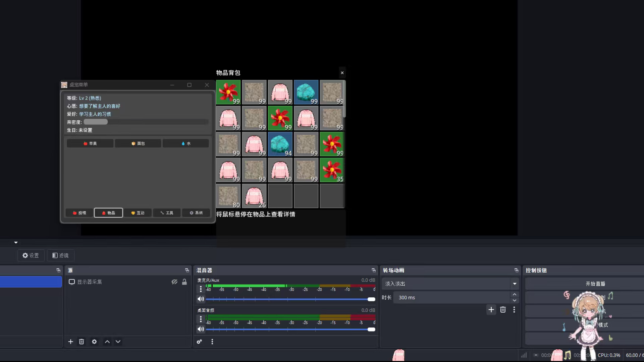Screen dimensions: 644x362
Task: Open source properties with the gear icon
Action: (94, 342)
